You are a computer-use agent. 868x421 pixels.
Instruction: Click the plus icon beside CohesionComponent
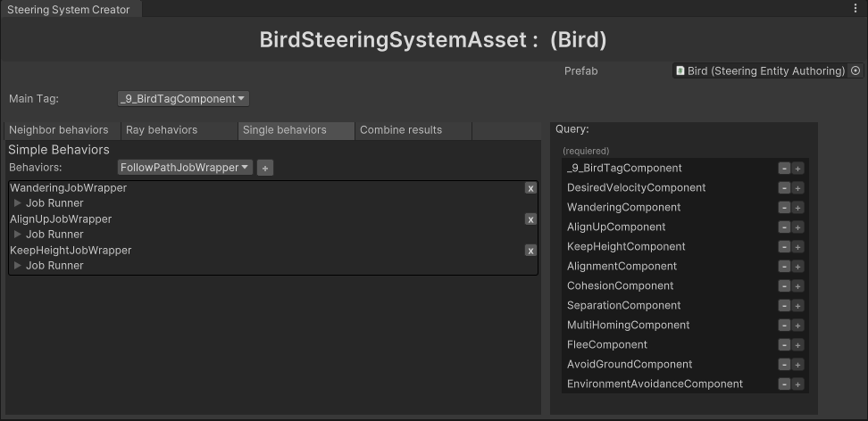798,286
